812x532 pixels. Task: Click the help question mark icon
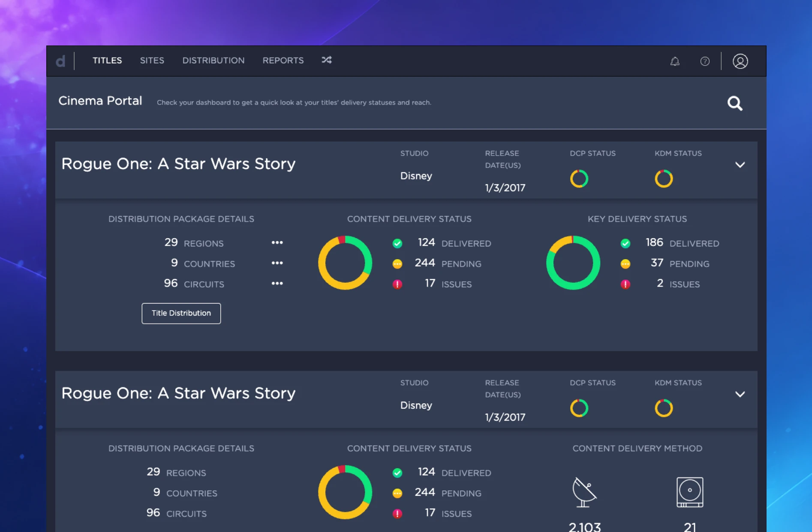pyautogui.click(x=705, y=61)
